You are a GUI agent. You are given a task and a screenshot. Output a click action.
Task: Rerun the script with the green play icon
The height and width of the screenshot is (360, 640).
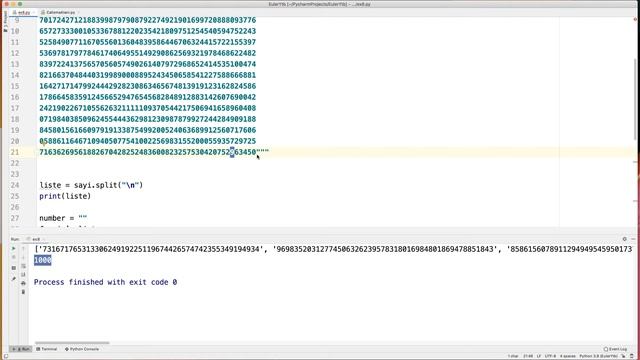[13, 248]
